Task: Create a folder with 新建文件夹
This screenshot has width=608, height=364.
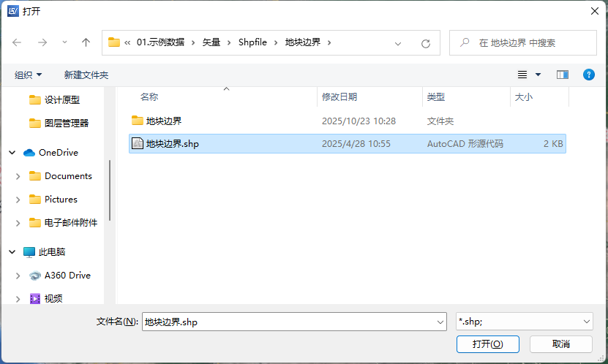Action: coord(86,75)
